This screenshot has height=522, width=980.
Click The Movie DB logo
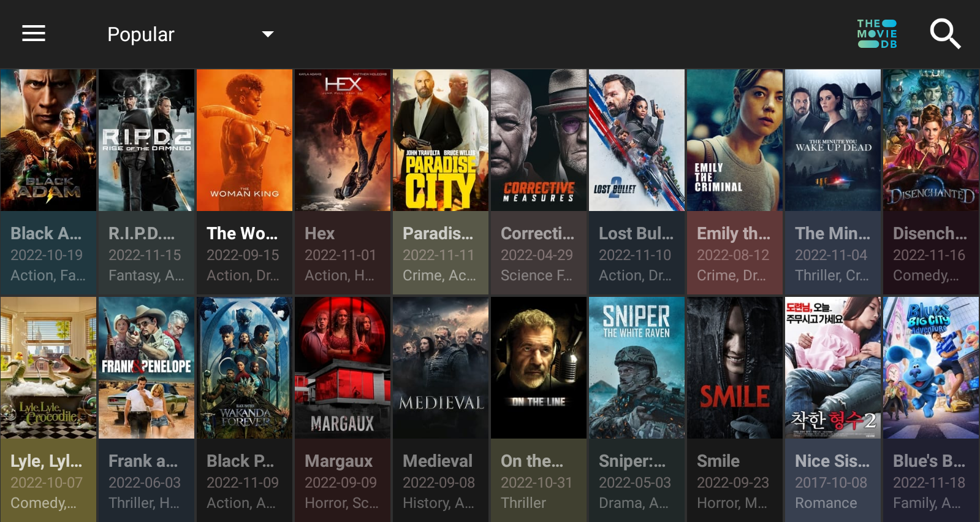point(877,34)
